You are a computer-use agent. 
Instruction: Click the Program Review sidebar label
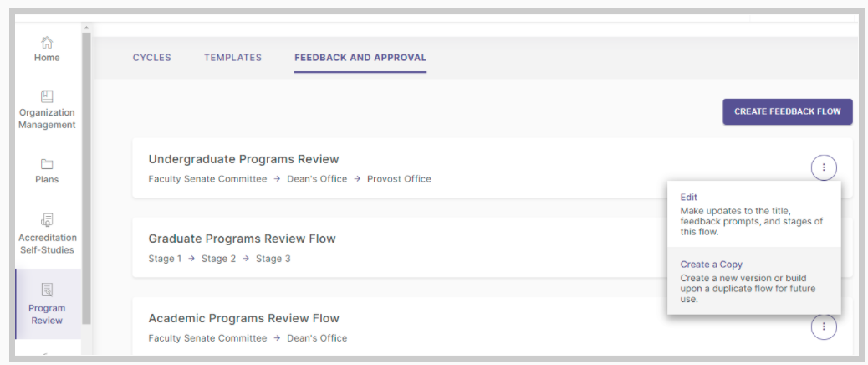47,314
